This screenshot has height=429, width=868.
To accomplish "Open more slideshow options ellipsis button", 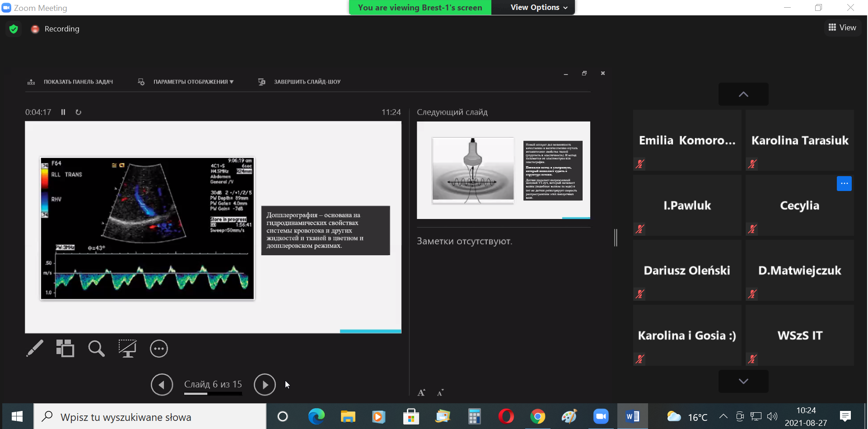I will click(x=159, y=349).
